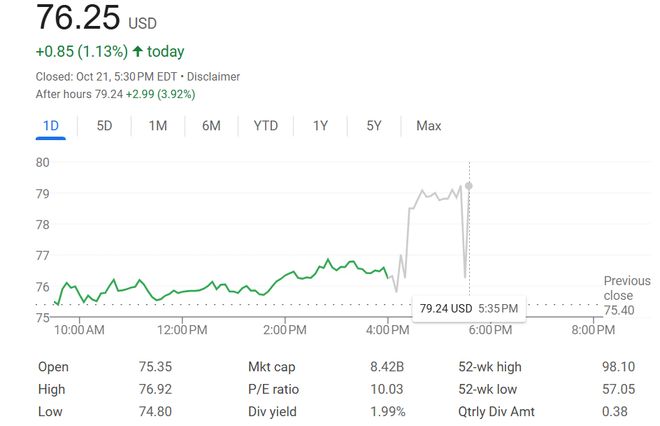Click the Div yield 1.99% value
660x426 pixels.
tap(387, 411)
